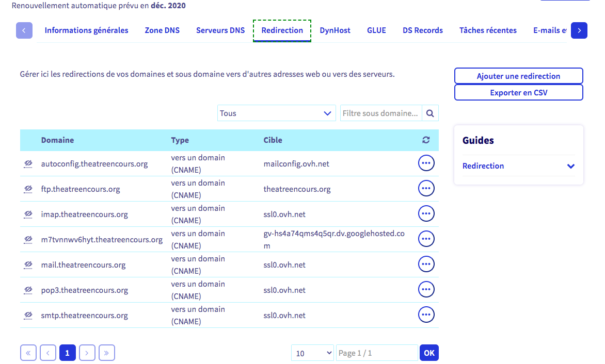The height and width of the screenshot is (364, 605).
Task: Open actions menu for autoconfig.theatreencours.org row
Action: point(426,163)
